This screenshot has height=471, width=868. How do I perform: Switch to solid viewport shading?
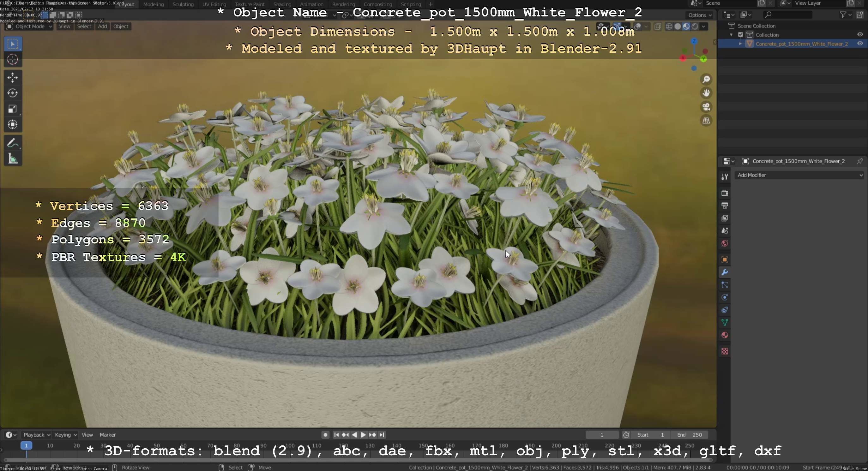click(x=678, y=26)
